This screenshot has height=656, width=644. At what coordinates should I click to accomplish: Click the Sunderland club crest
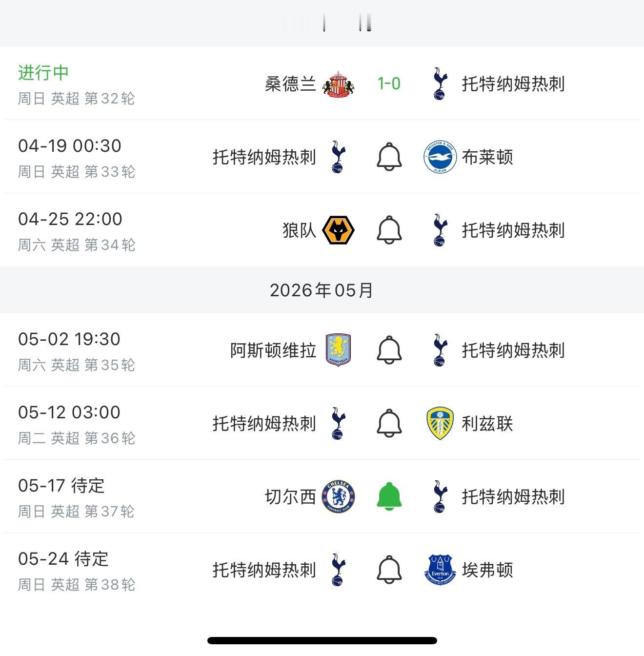point(338,84)
